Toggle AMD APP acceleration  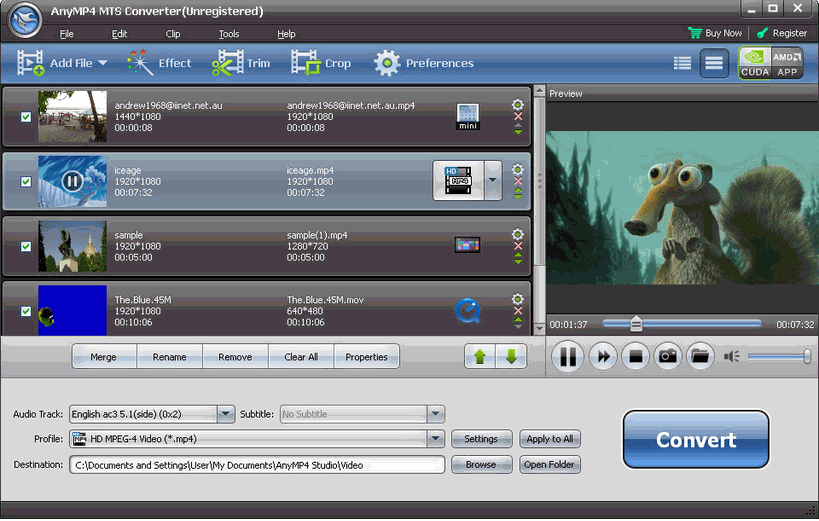tap(787, 63)
